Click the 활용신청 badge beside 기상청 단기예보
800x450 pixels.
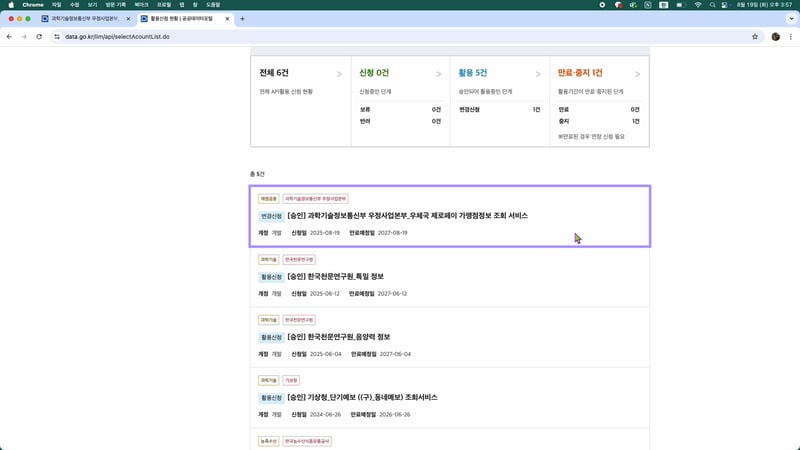pyautogui.click(x=271, y=398)
